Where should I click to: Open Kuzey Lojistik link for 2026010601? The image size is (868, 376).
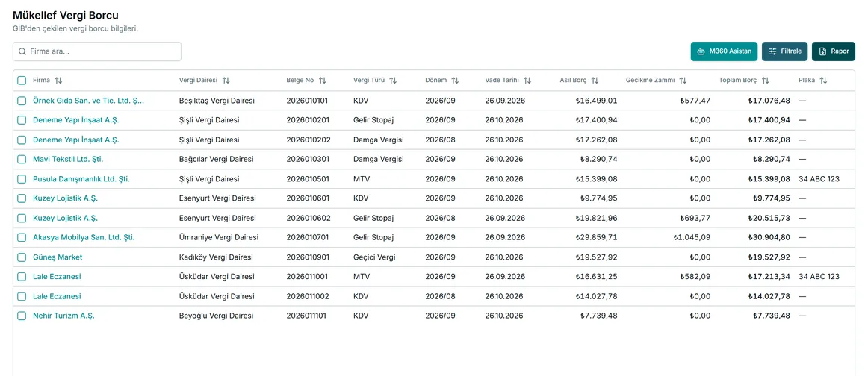pos(65,198)
